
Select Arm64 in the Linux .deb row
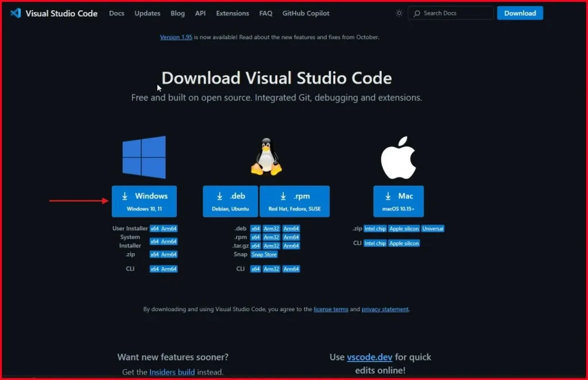291,228
